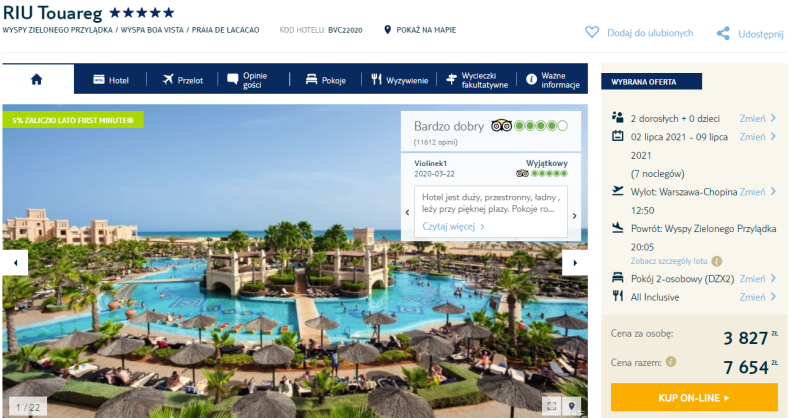The image size is (790, 418).
Task: Open the Przelot tab
Action: 182,80
